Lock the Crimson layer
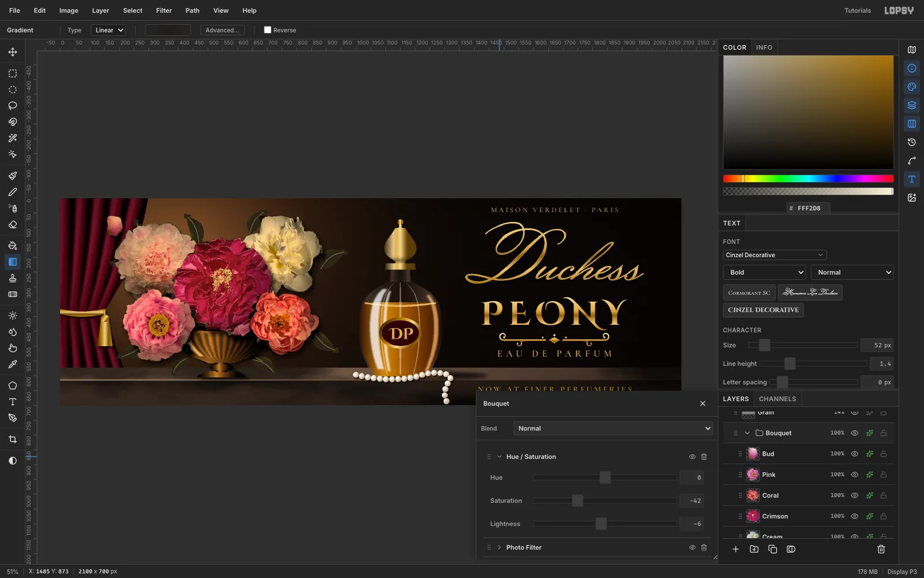 click(884, 516)
